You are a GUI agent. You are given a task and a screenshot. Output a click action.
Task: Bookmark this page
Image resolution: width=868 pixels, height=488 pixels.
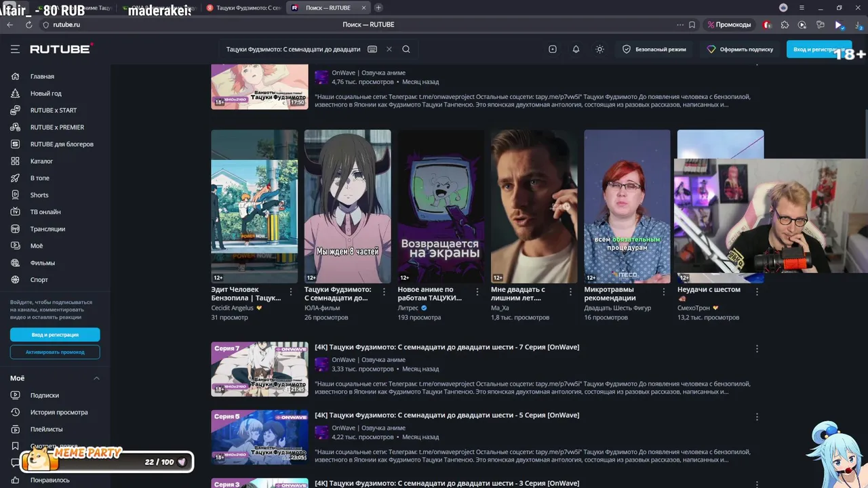[692, 24]
